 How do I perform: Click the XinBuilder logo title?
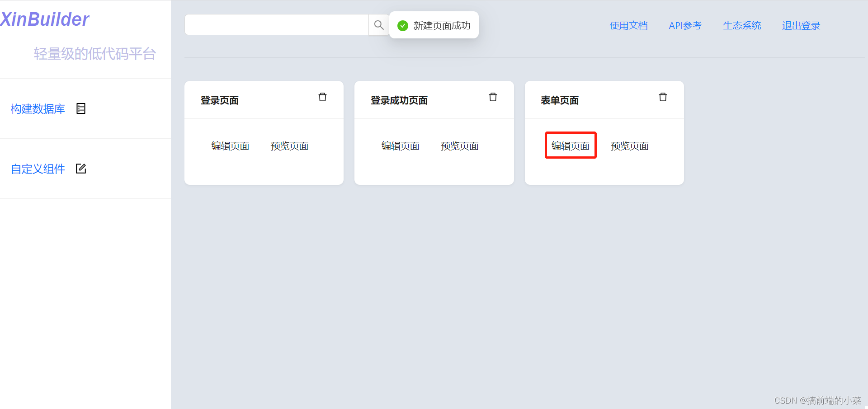[45, 19]
